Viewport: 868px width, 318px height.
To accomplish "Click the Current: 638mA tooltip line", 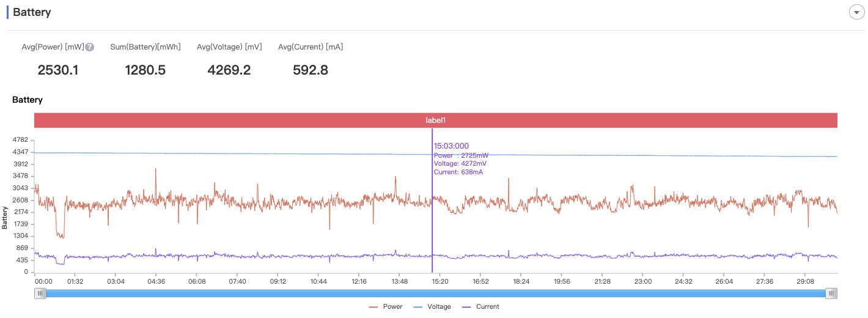I will 458,172.
